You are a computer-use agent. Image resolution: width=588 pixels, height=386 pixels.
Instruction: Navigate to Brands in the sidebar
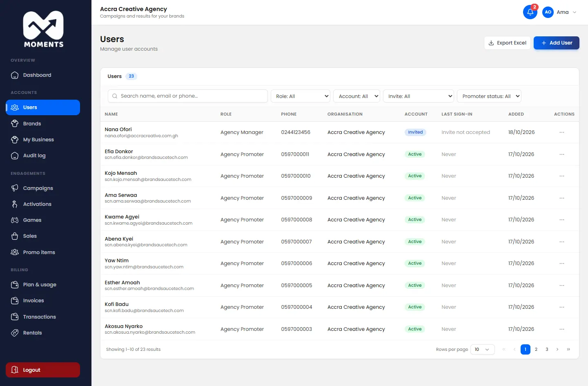point(43,124)
